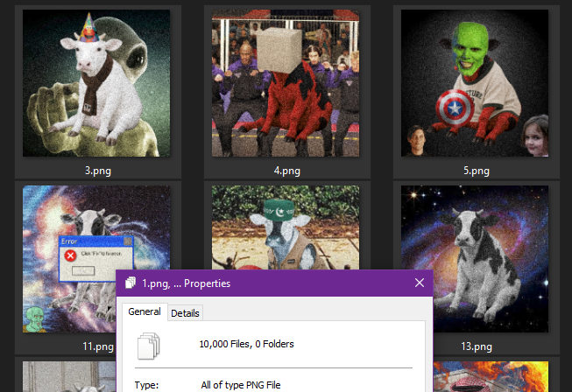Click the 11.png file name
This screenshot has height=392, width=572.
[x=98, y=346]
